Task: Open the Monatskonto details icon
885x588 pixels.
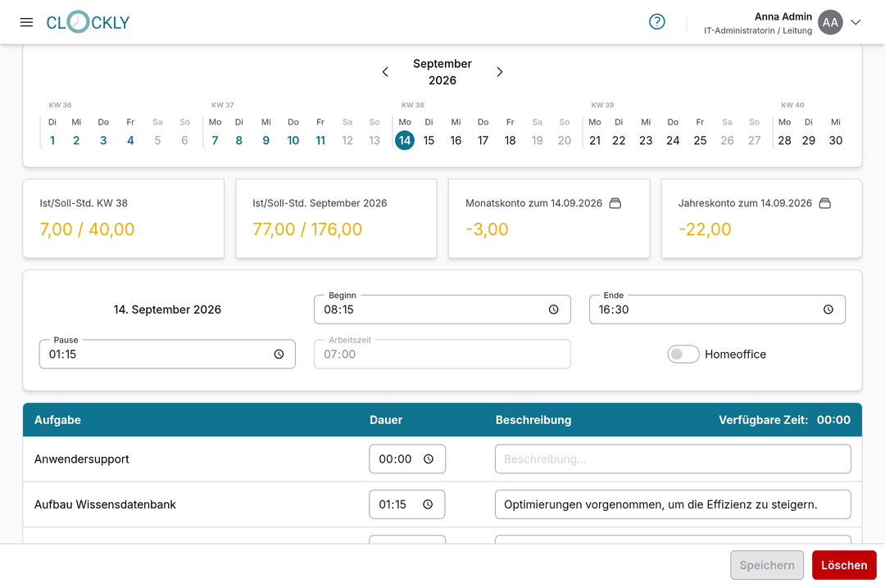Action: point(615,203)
